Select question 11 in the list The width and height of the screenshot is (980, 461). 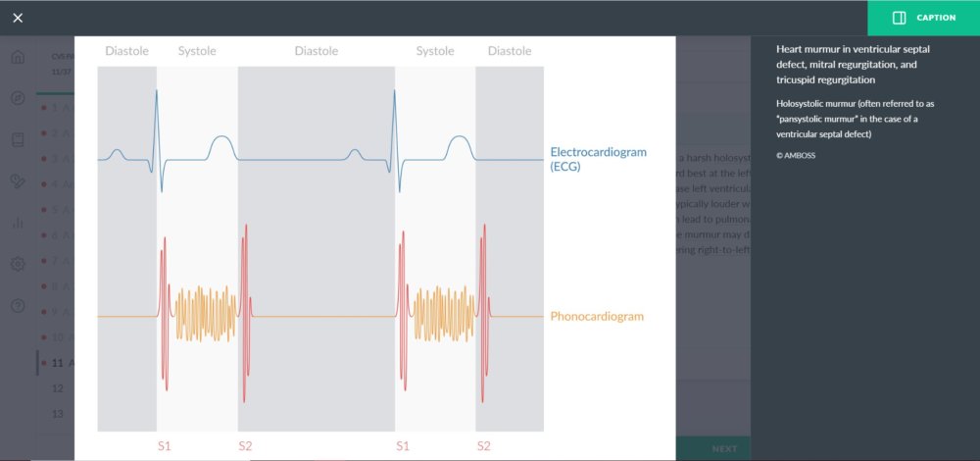[x=57, y=363]
